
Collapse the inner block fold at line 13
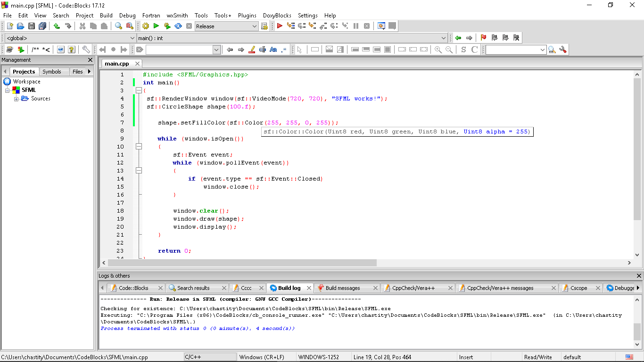138,170
